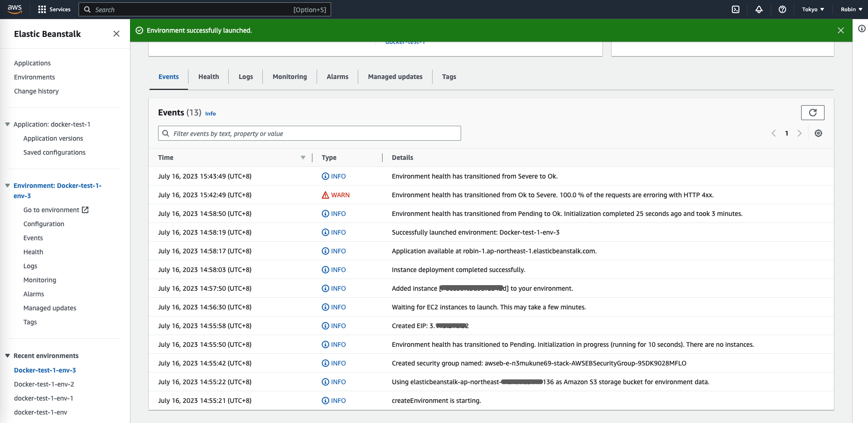This screenshot has width=868, height=423.
Task: Open the Robin account dropdown
Action: click(851, 9)
